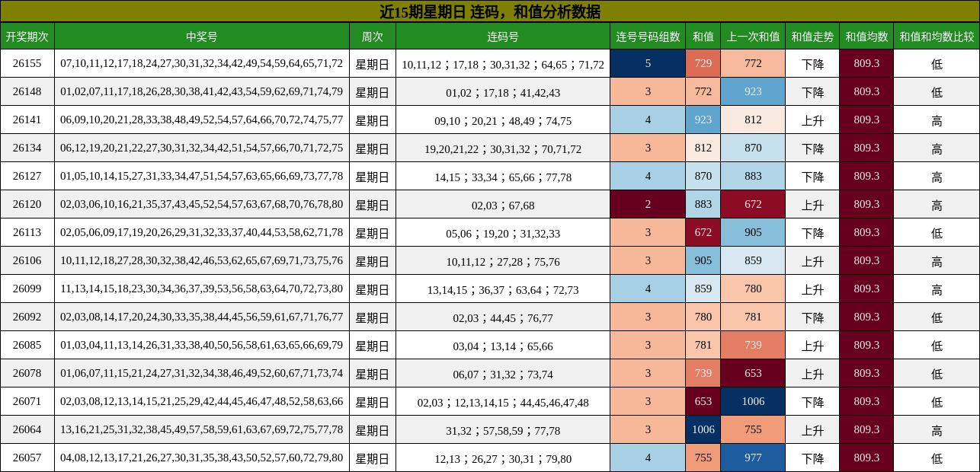Click 上一次和值 cell 739 in row 26085
The image size is (980, 472).
[x=753, y=346]
